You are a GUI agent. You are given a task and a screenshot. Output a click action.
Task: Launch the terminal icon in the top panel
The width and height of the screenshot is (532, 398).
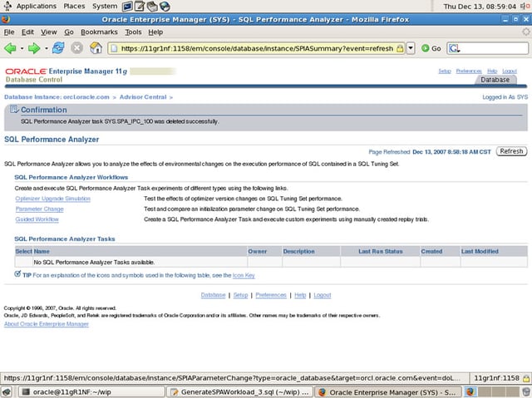[127, 6]
